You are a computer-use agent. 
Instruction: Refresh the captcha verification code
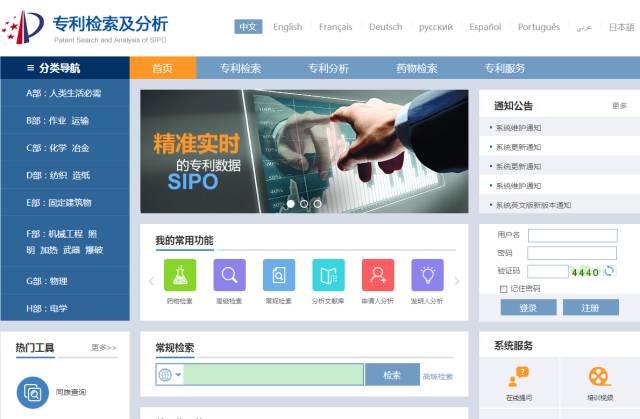click(x=609, y=271)
